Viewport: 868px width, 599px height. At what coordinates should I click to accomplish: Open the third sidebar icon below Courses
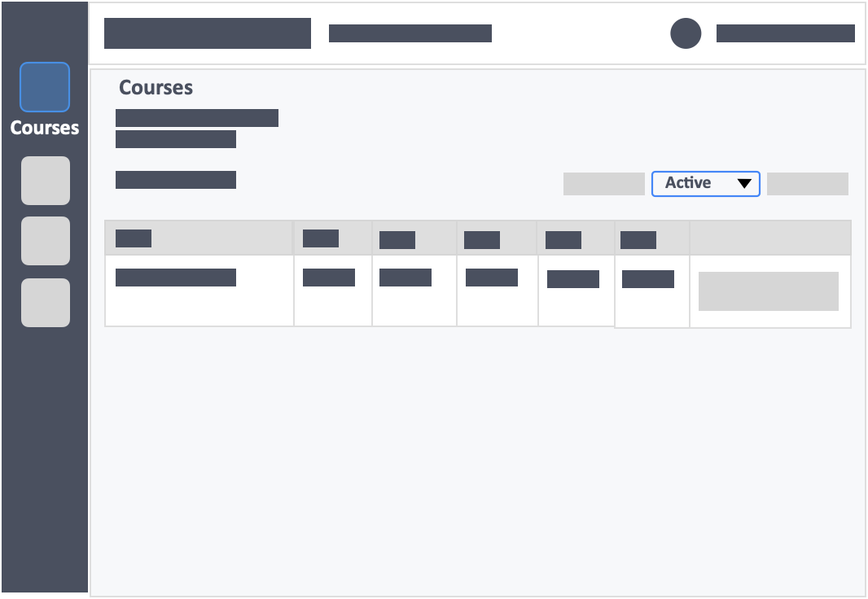46,241
